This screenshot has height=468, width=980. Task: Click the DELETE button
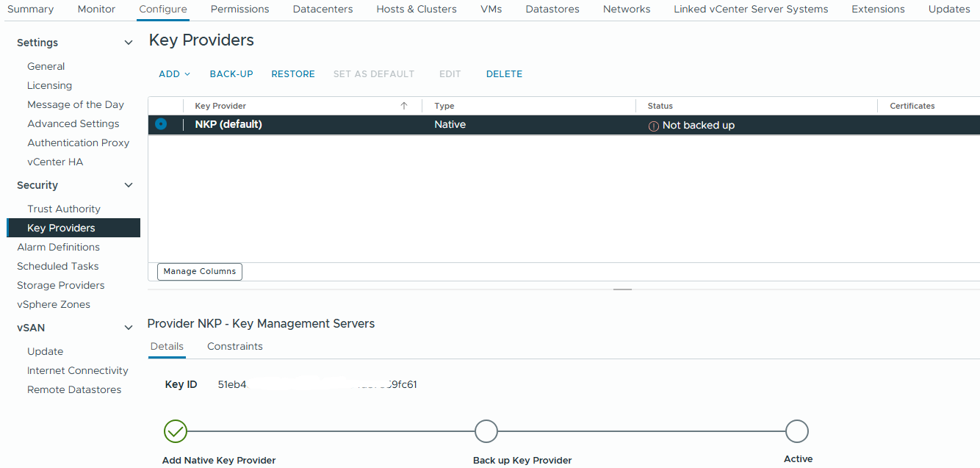tap(505, 74)
